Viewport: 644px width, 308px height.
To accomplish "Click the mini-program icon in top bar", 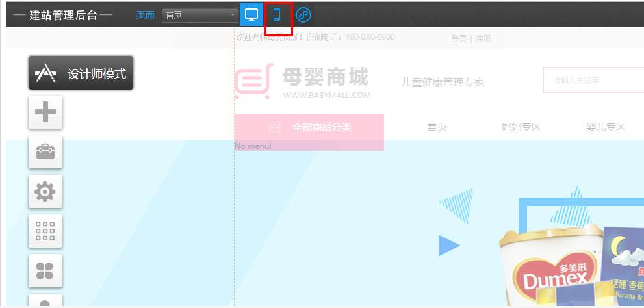I will (x=303, y=14).
